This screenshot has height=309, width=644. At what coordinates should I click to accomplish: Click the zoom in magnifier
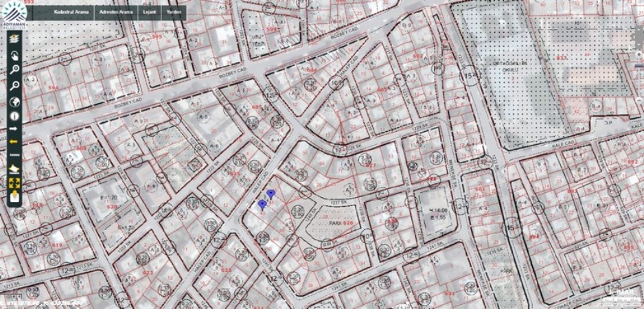coord(14,70)
